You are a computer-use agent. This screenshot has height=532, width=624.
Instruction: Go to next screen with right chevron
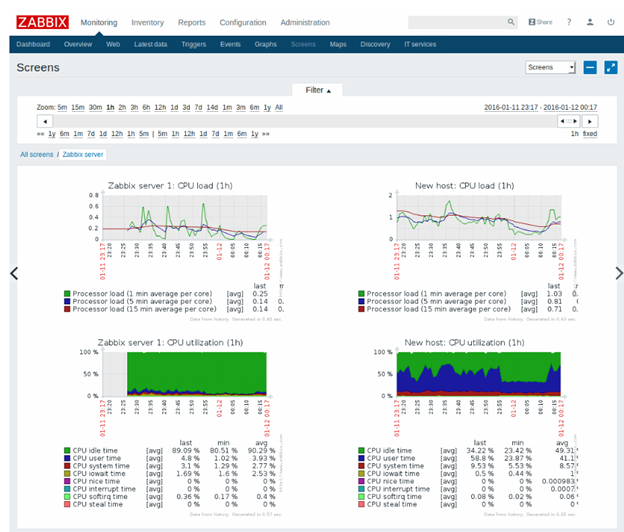click(619, 273)
